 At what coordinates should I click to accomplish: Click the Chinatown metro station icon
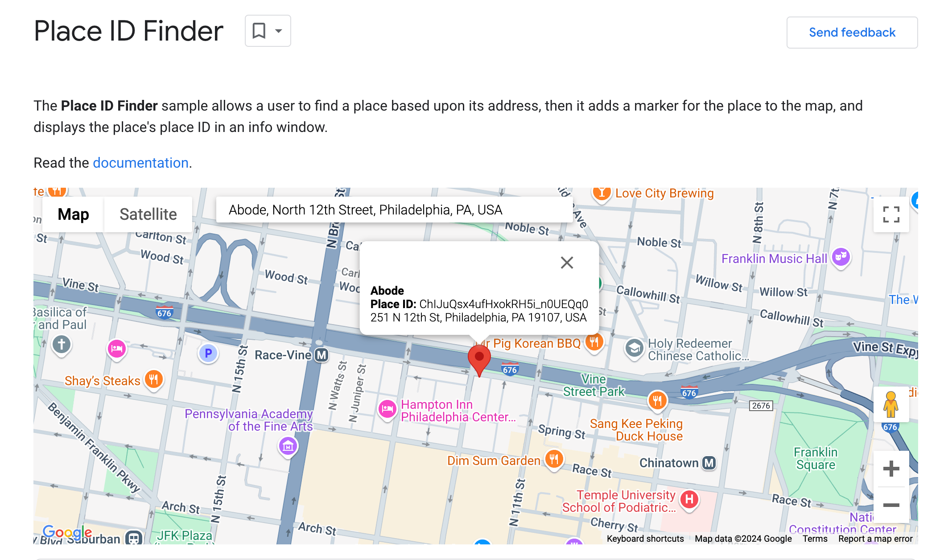(709, 463)
